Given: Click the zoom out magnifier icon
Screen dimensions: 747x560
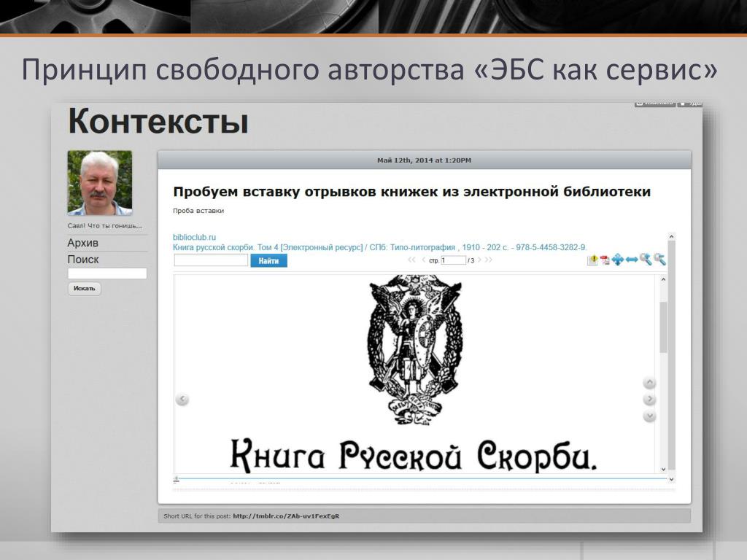Looking at the screenshot, I should point(659,259).
